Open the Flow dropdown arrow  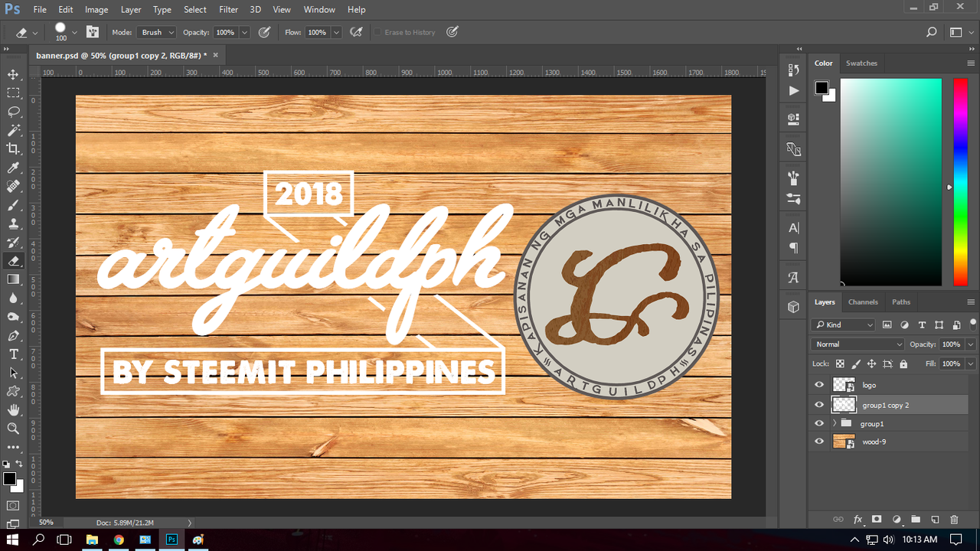336,32
